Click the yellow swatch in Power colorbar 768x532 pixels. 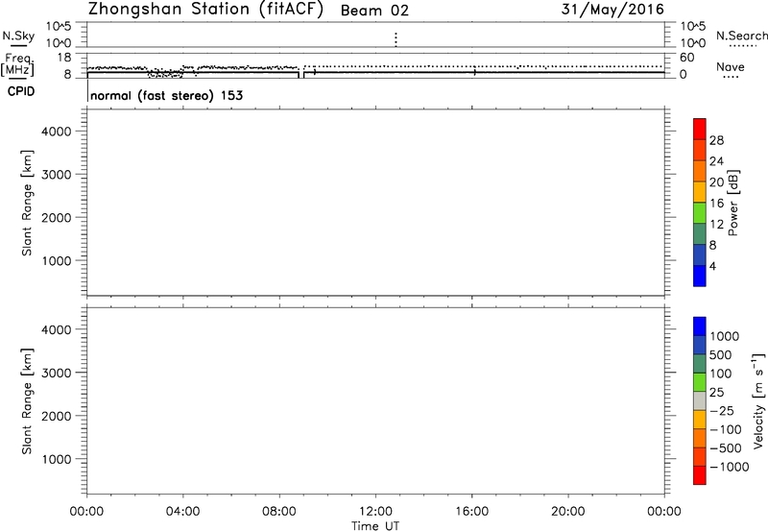tap(700, 191)
